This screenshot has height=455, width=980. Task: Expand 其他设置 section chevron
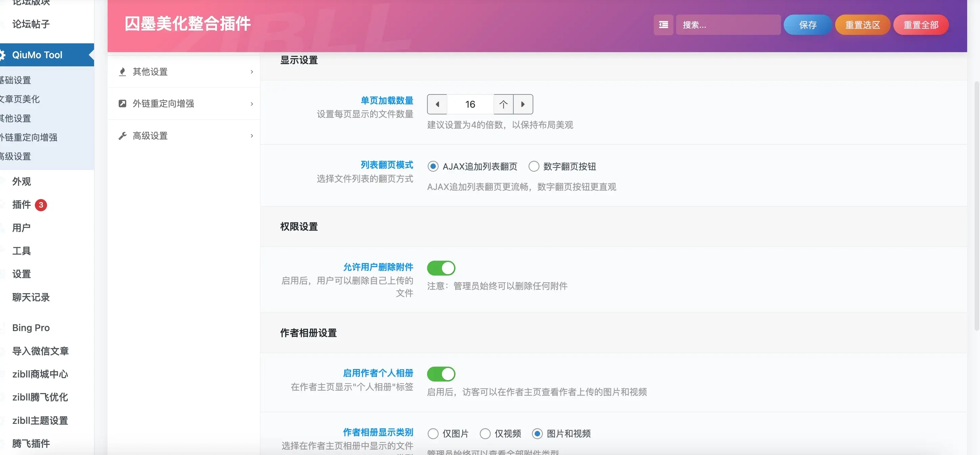[x=251, y=71]
